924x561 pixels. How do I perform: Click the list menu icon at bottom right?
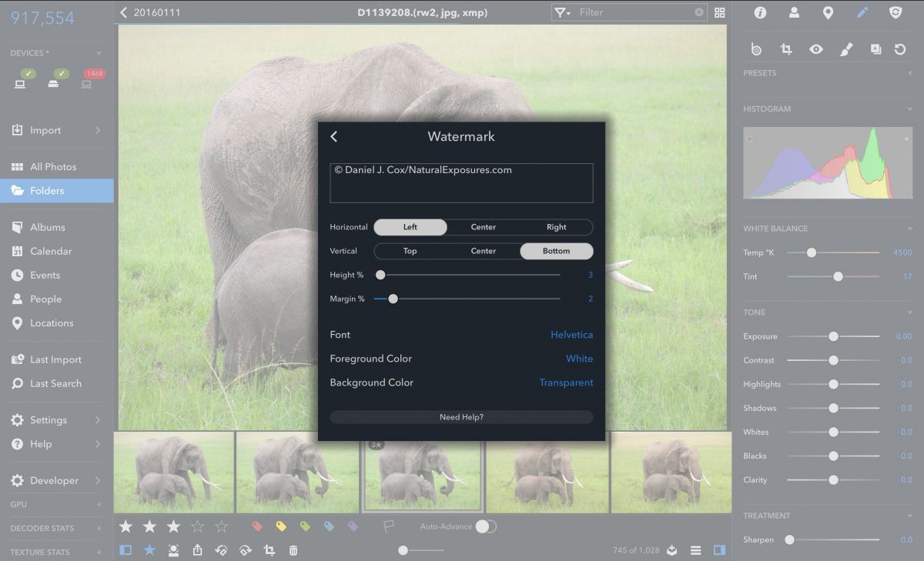(x=696, y=550)
